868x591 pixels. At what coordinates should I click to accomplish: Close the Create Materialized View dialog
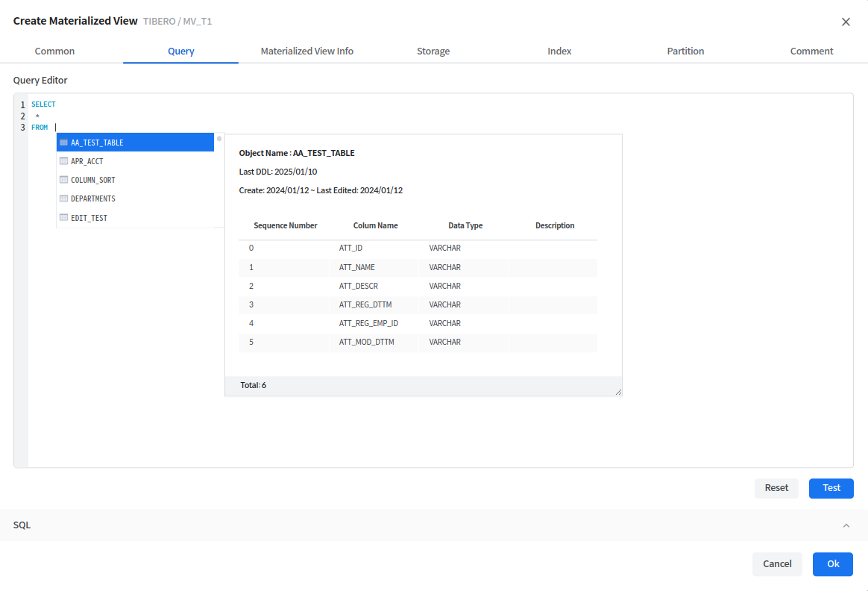[x=846, y=22]
